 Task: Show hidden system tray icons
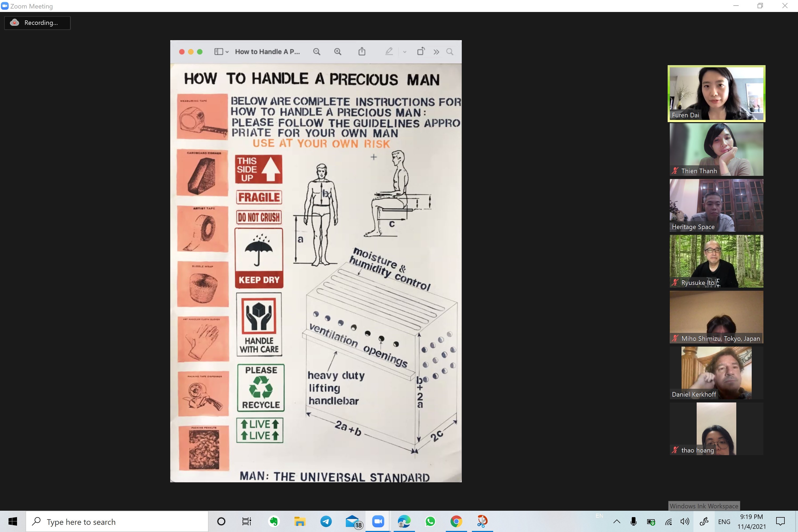pyautogui.click(x=617, y=521)
